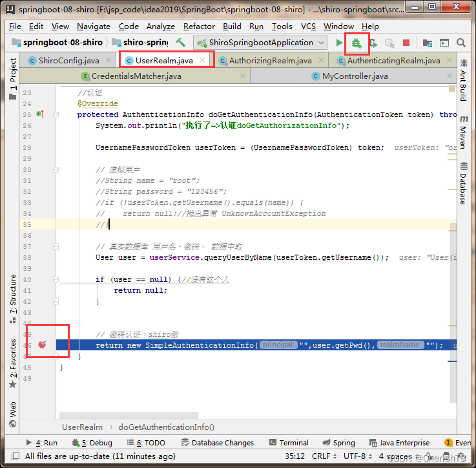The width and height of the screenshot is (476, 468).
Task: Open the Help menu
Action: pos(370,27)
